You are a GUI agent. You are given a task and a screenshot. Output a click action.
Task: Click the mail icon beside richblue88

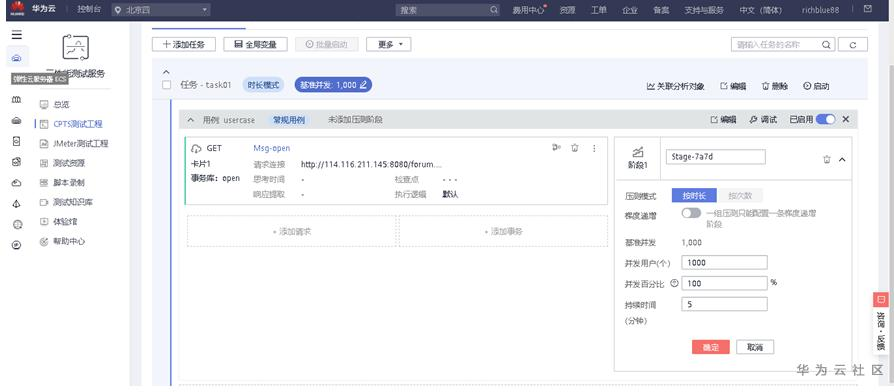868,9
